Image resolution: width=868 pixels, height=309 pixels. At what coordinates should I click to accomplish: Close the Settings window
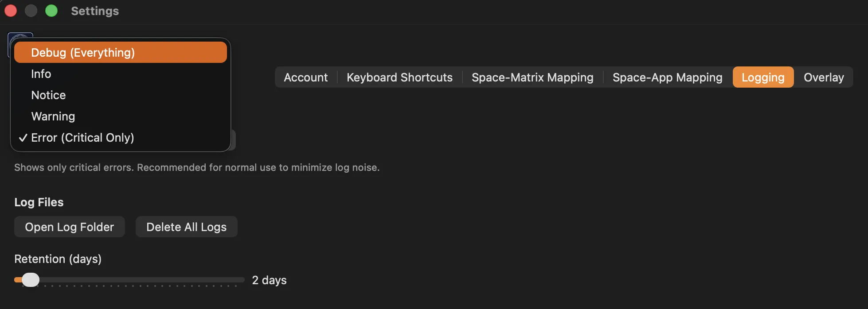10,10
